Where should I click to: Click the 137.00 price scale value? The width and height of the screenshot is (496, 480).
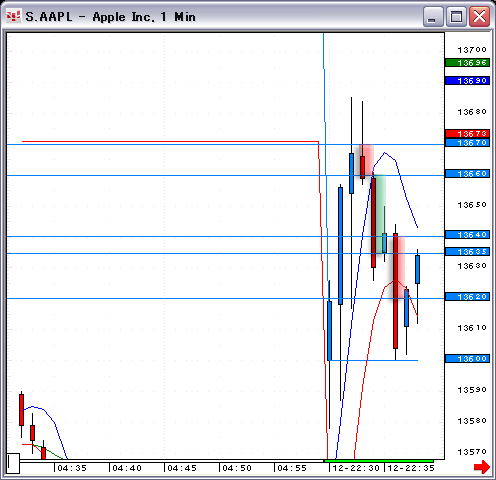pos(472,50)
